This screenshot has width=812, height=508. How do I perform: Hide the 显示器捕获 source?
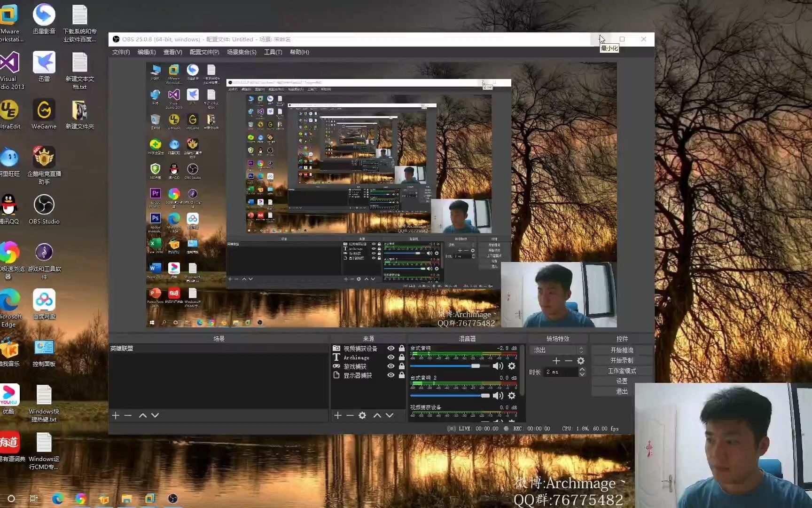click(x=390, y=375)
